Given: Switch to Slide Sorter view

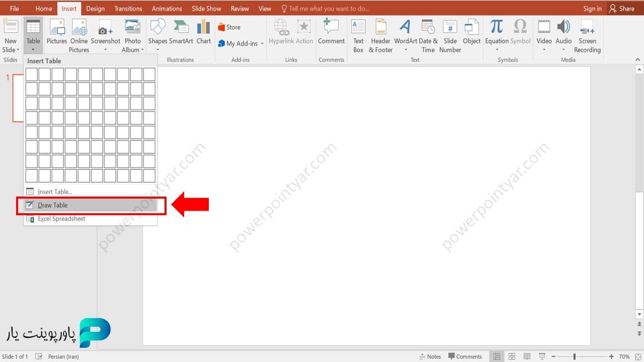Looking at the screenshot, I should coord(512,356).
